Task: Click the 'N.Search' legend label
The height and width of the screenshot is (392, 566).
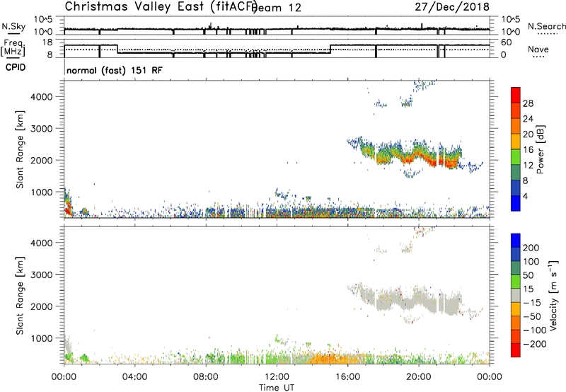Action: tap(546, 26)
